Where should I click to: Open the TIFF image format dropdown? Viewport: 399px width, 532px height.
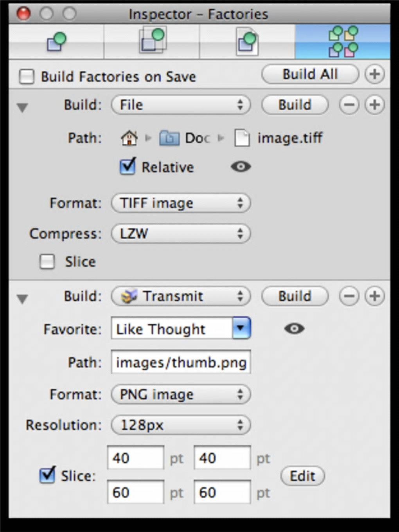click(181, 203)
